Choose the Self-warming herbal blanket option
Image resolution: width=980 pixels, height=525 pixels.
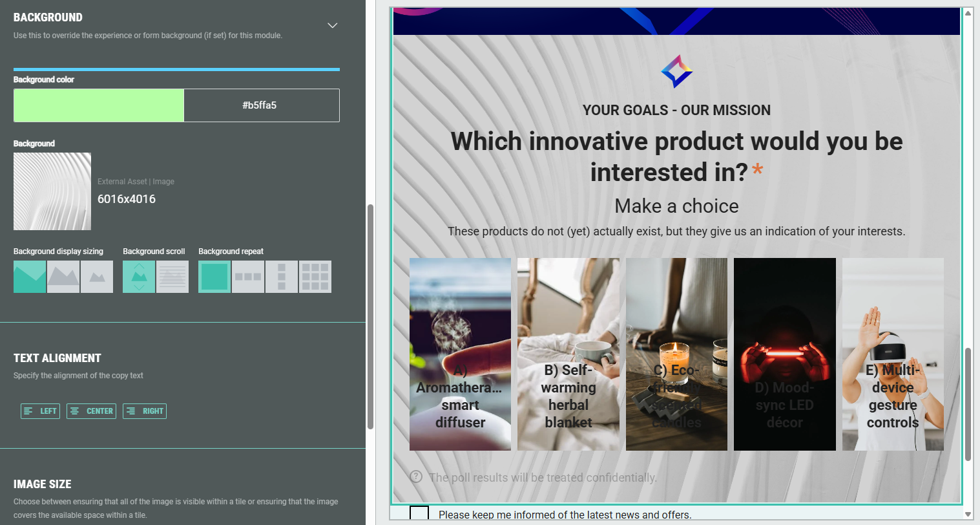click(x=568, y=354)
